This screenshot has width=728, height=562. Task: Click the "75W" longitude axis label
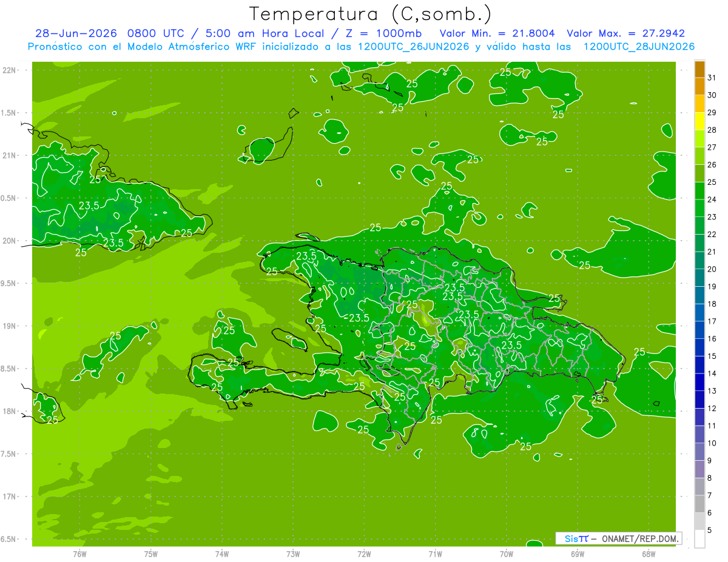click(150, 554)
